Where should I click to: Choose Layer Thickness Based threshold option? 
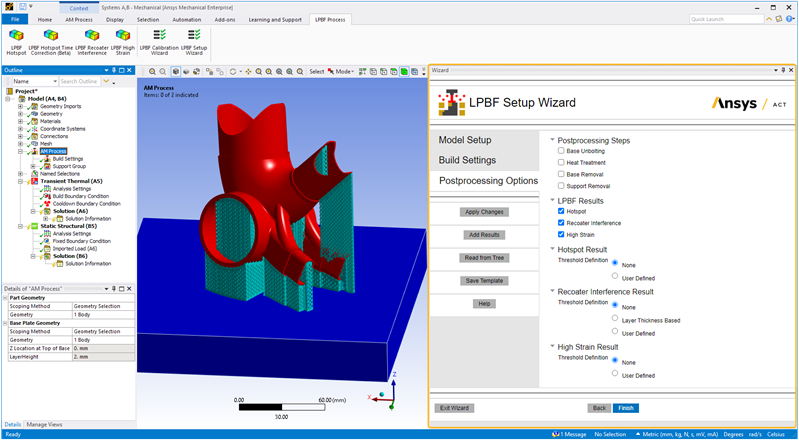615,318
